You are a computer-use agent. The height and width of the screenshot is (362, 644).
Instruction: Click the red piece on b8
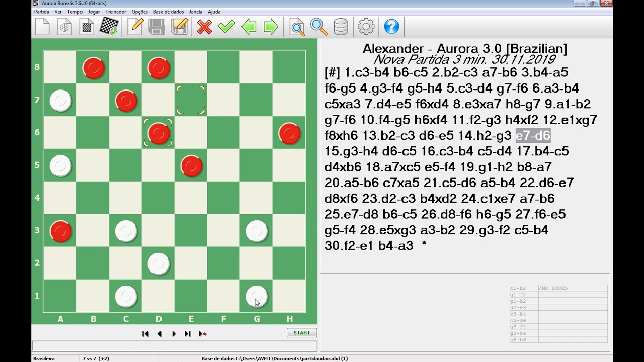tap(94, 68)
